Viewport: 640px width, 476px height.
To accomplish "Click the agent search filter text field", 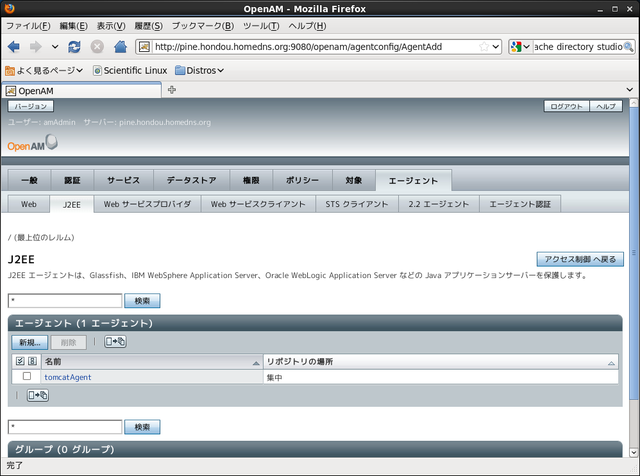I will 65,300.
